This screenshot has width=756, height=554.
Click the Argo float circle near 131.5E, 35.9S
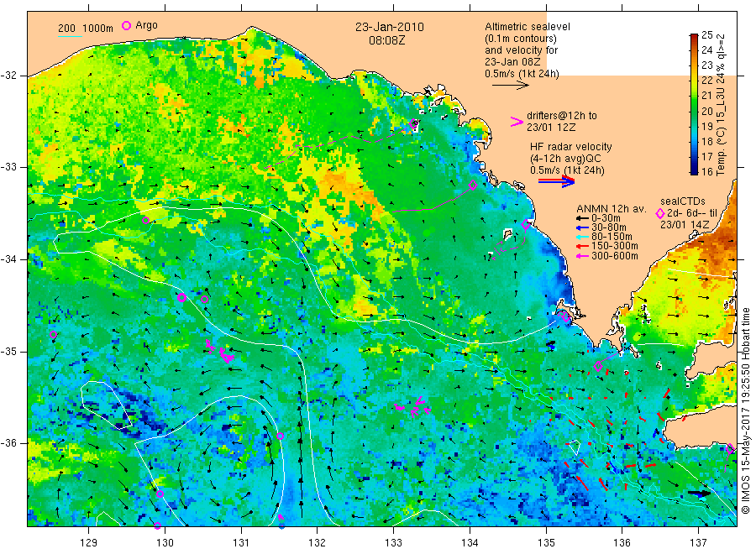click(280, 436)
